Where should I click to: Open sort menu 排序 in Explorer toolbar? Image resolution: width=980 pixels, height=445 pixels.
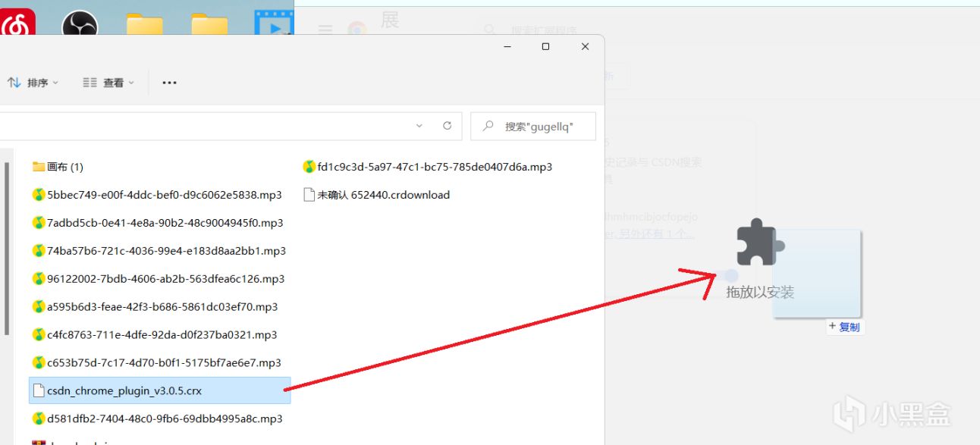[33, 83]
